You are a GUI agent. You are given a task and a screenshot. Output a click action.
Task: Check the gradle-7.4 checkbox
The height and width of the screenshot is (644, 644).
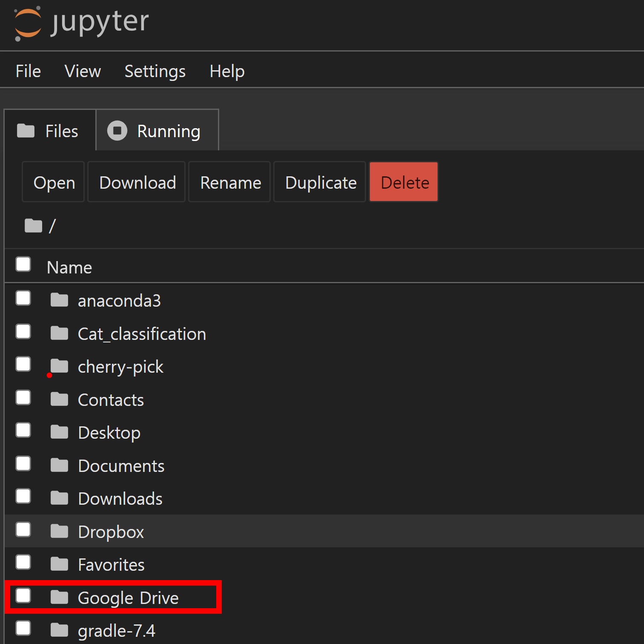(23, 628)
